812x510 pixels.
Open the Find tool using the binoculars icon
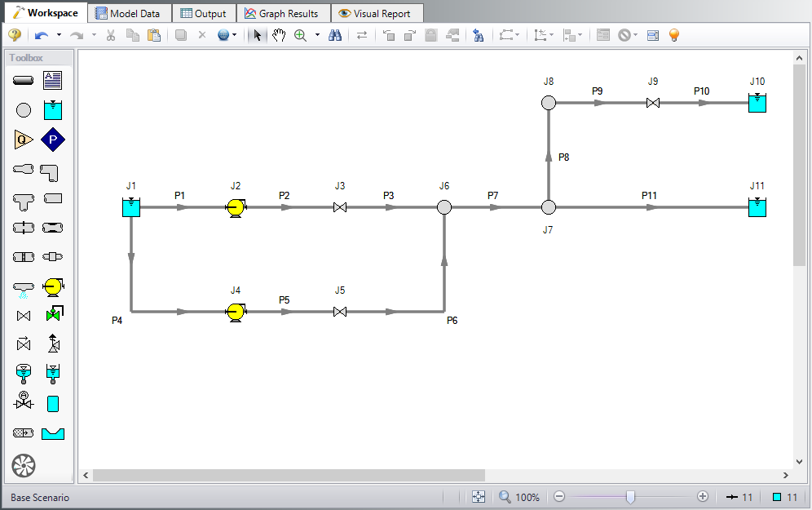click(335, 34)
